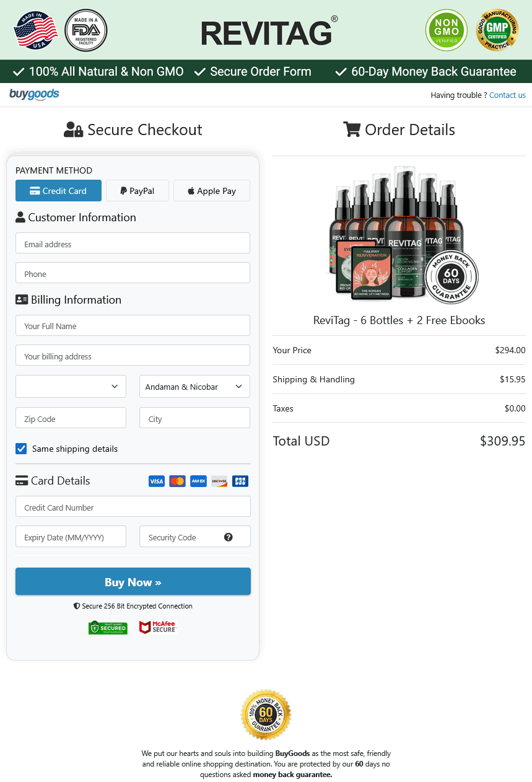Focus the Credit Card Number field
This screenshot has width=532, height=782.
click(133, 507)
